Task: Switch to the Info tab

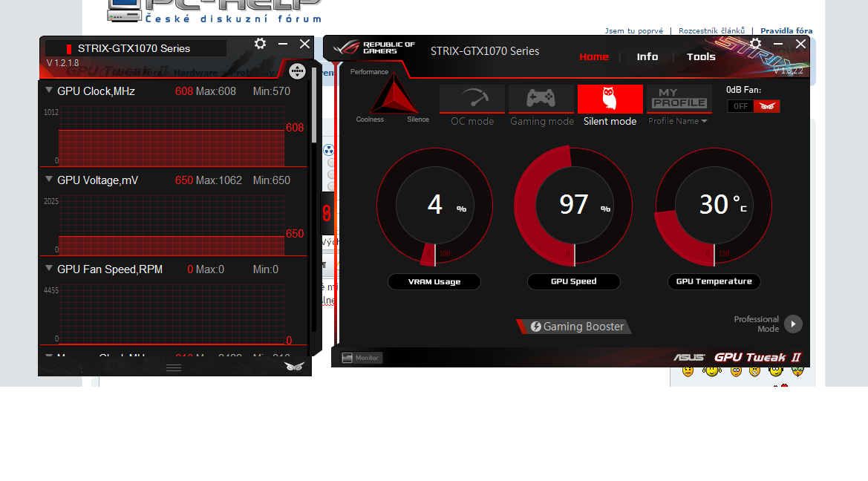Action: coord(647,57)
